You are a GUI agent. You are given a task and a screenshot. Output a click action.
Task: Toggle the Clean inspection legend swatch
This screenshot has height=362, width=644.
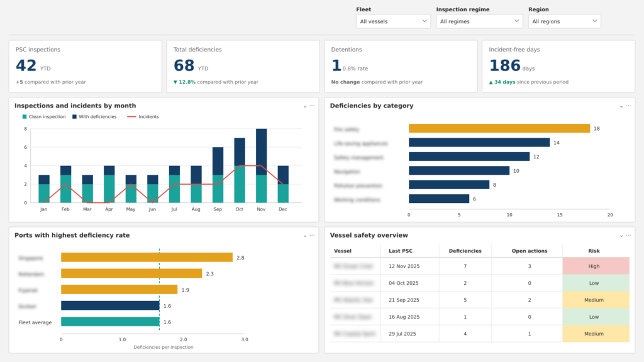pyautogui.click(x=25, y=117)
